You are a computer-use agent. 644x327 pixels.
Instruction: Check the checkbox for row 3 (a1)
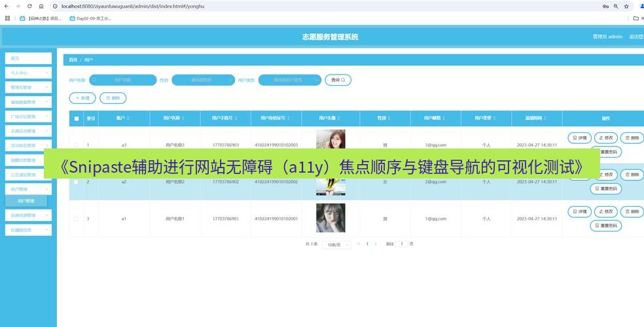click(x=76, y=218)
